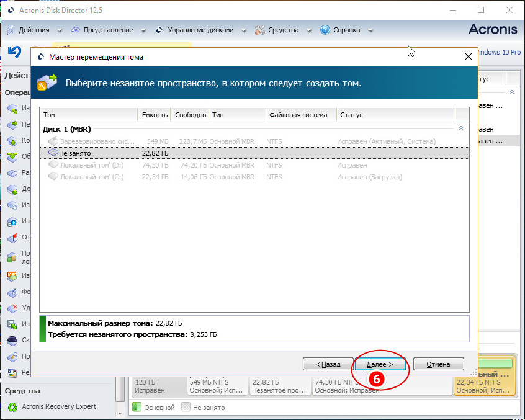Screen dimensions: 525x420
Task: Select the Copy volume icon with green down arrow
Action: click(12, 141)
